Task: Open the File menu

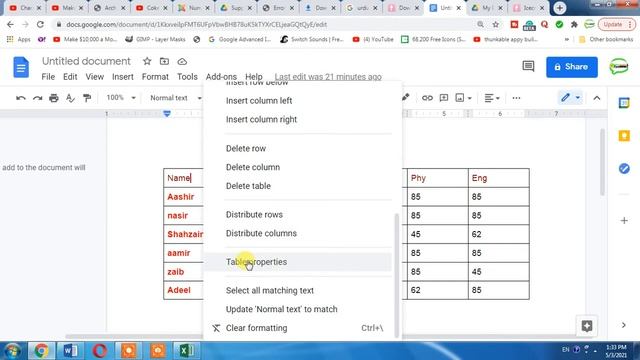Action: [x=48, y=77]
